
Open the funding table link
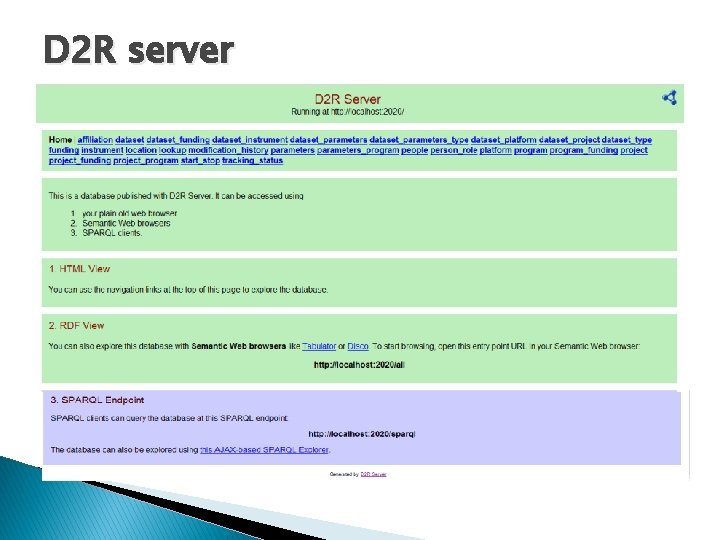click(64, 150)
